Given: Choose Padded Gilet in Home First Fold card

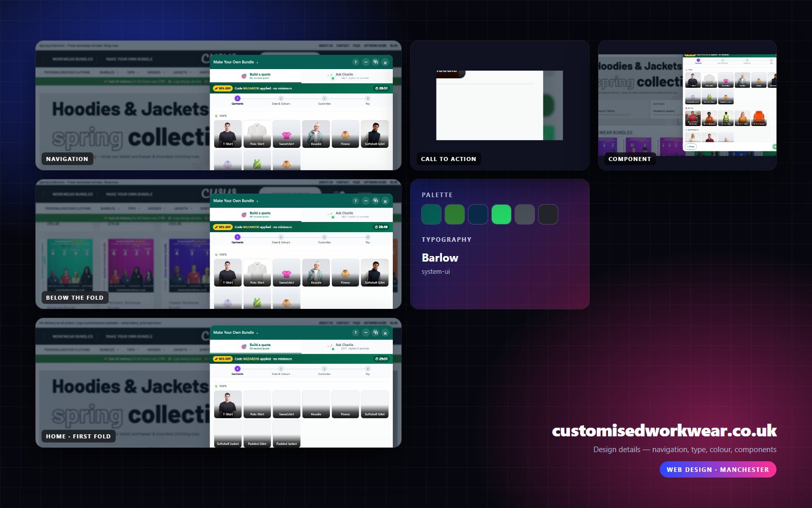Looking at the screenshot, I should click(x=257, y=433).
